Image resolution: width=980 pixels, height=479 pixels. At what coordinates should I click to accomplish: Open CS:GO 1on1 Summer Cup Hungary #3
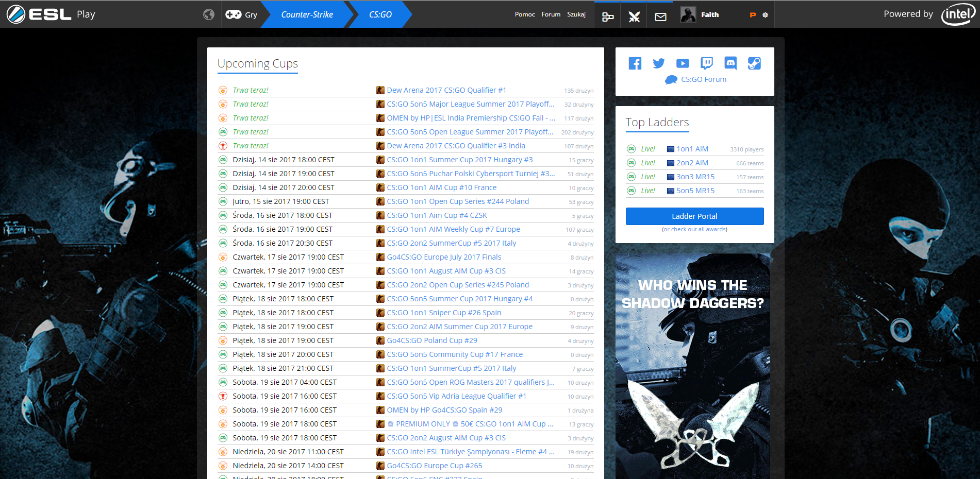(460, 160)
